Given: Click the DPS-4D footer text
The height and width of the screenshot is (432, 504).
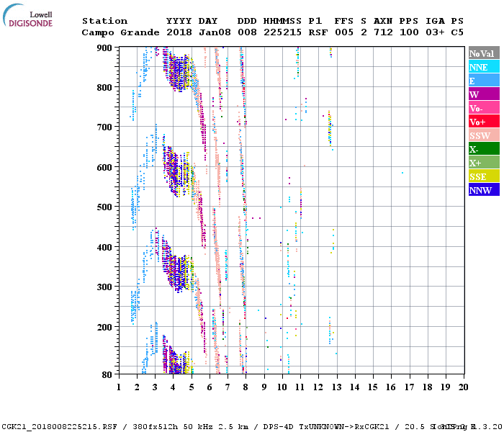Looking at the screenshot, I should (x=278, y=427).
